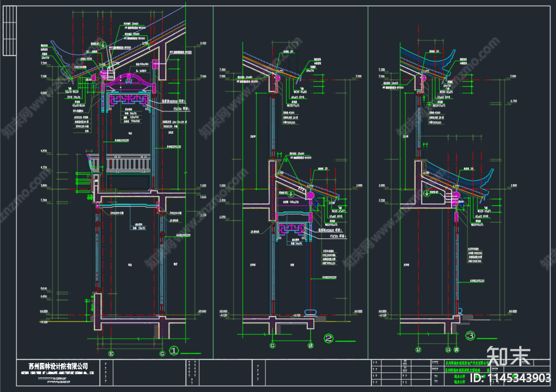This screenshot has height=392, width=556.
Task: Select the magenta lattice panel in section 1
Action: [129, 101]
